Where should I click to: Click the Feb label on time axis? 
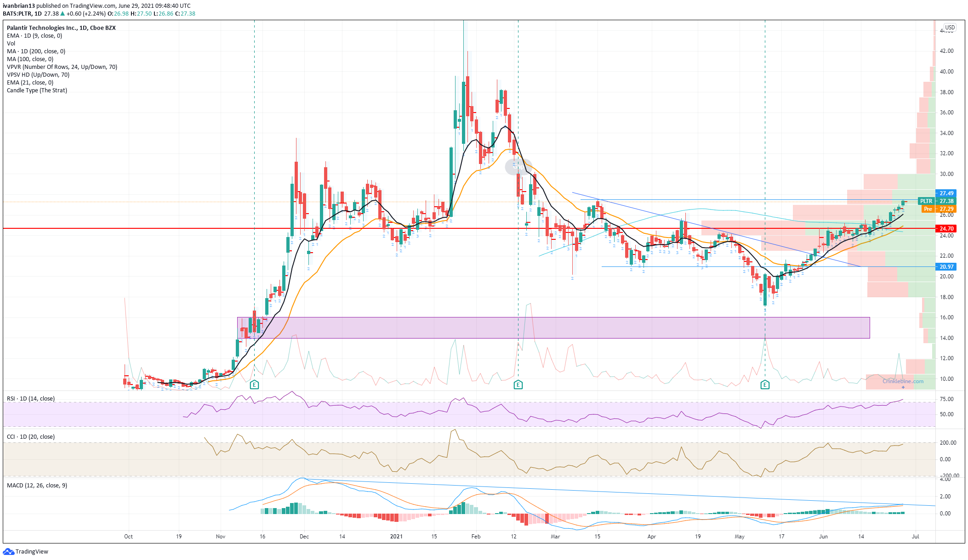(476, 536)
